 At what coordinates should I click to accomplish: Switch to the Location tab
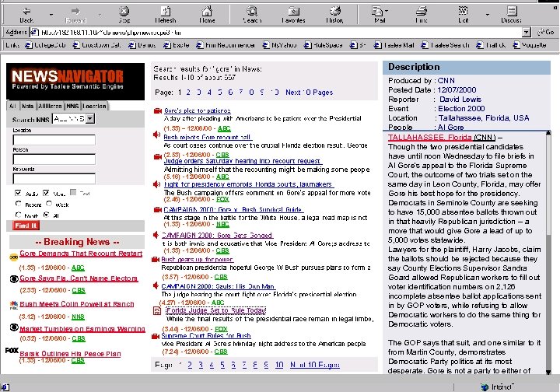pos(95,106)
